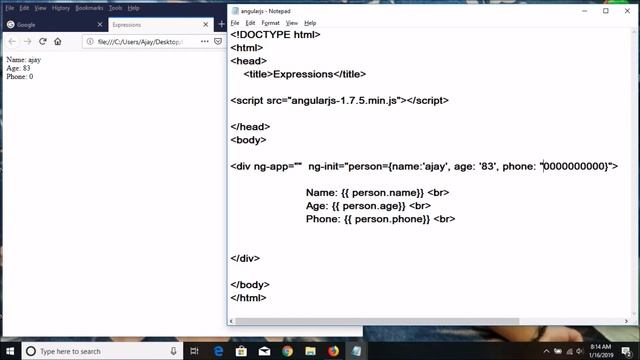Click the Phone: {{ person.phone}} line
Screen dimensions: 640x360
click(380, 219)
